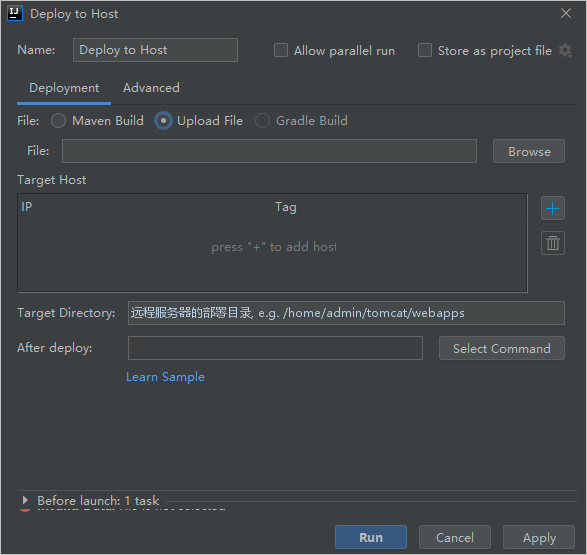Focus the Target Directory input field

[346, 313]
